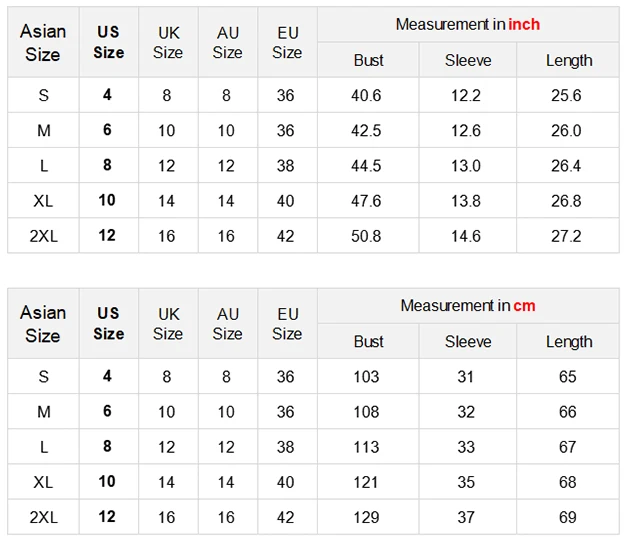Click the Length column header under inch

click(x=568, y=61)
